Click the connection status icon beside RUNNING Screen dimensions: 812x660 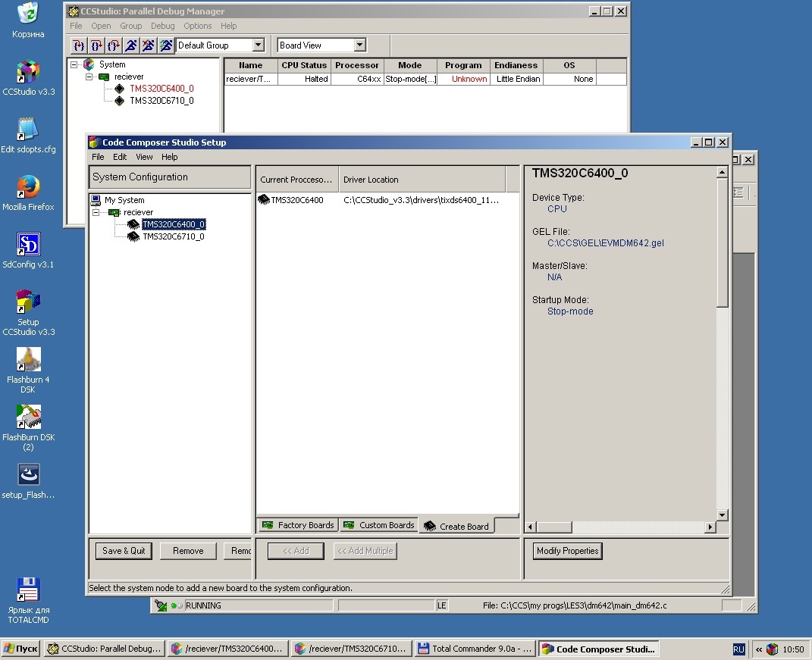point(161,605)
